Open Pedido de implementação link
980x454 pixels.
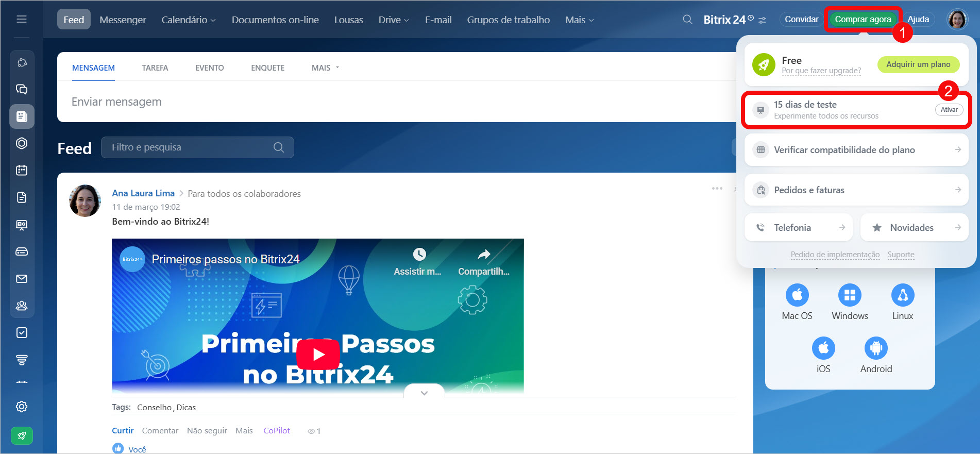click(x=835, y=255)
